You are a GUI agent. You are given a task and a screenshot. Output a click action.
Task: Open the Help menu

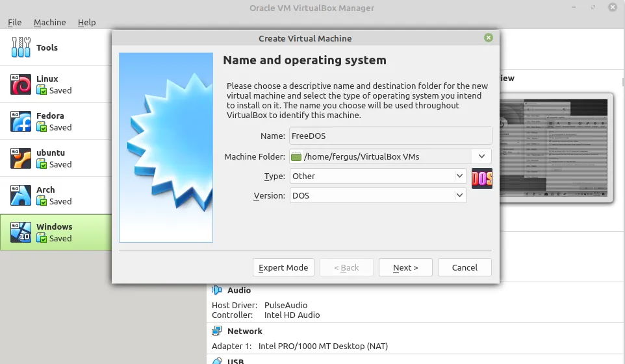[x=86, y=22]
